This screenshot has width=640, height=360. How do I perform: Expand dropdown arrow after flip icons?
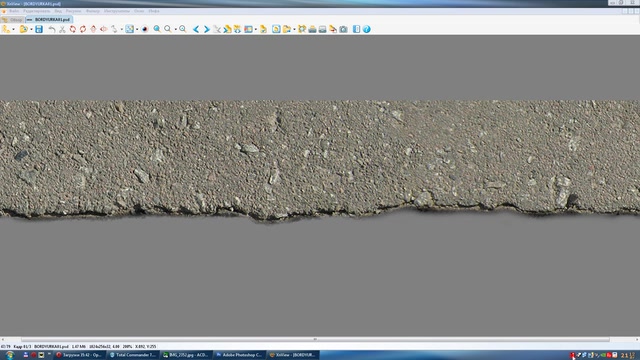tap(122, 29)
